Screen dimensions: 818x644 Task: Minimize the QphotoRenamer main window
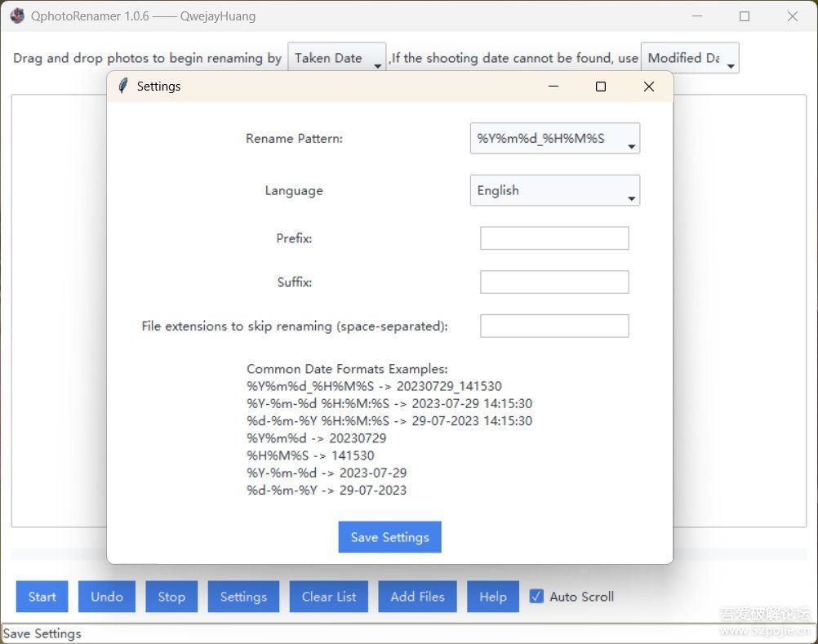click(x=697, y=16)
